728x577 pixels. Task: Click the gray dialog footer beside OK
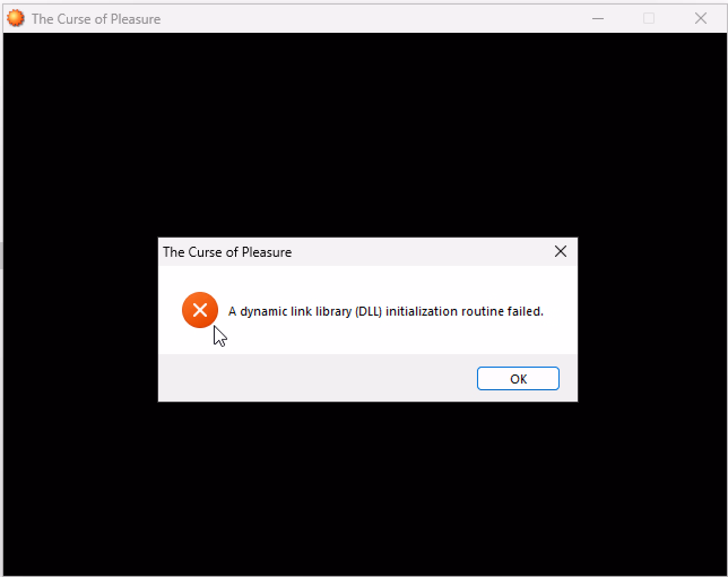pyautogui.click(x=317, y=378)
